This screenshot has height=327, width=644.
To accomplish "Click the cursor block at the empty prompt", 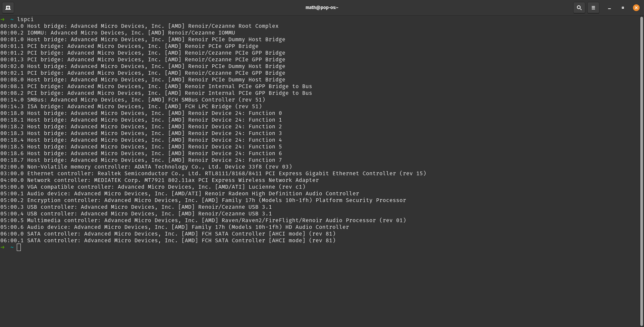I will point(19,247).
